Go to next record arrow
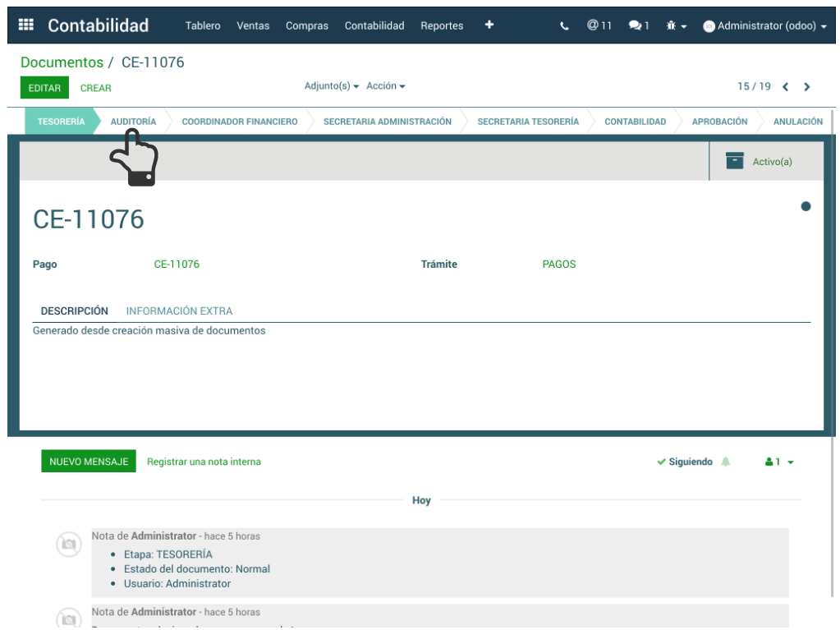The height and width of the screenshot is (630, 840). coord(807,87)
